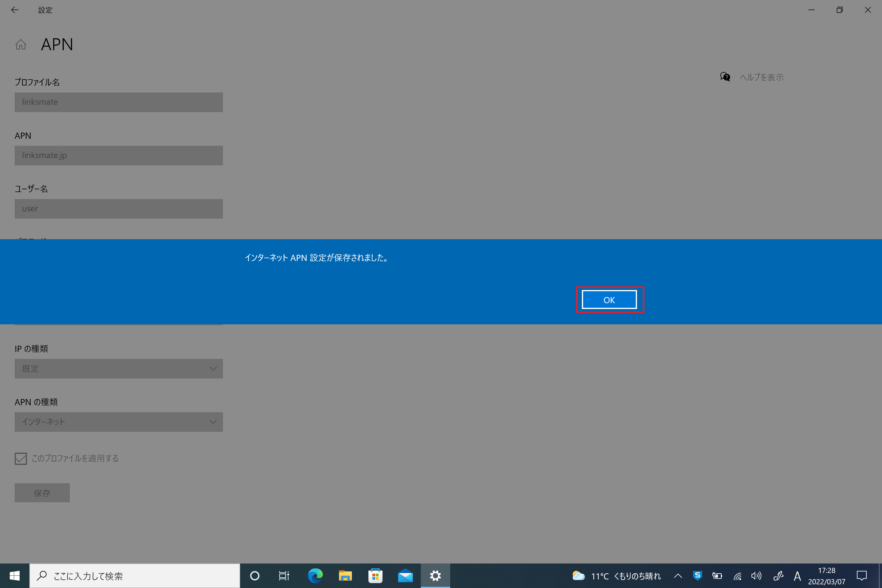Toggle the このプロファイルを適用する checkbox
The height and width of the screenshot is (588, 882).
pyautogui.click(x=21, y=458)
